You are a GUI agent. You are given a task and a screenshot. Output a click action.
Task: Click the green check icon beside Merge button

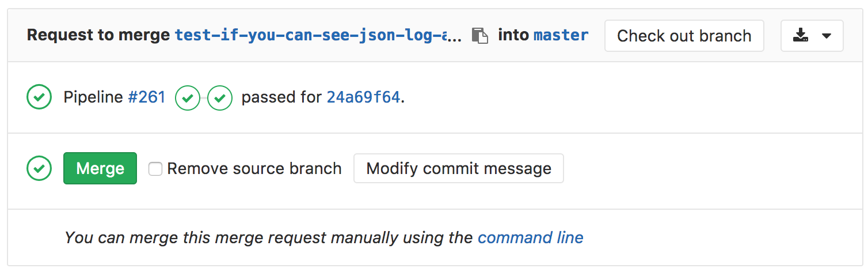(39, 168)
